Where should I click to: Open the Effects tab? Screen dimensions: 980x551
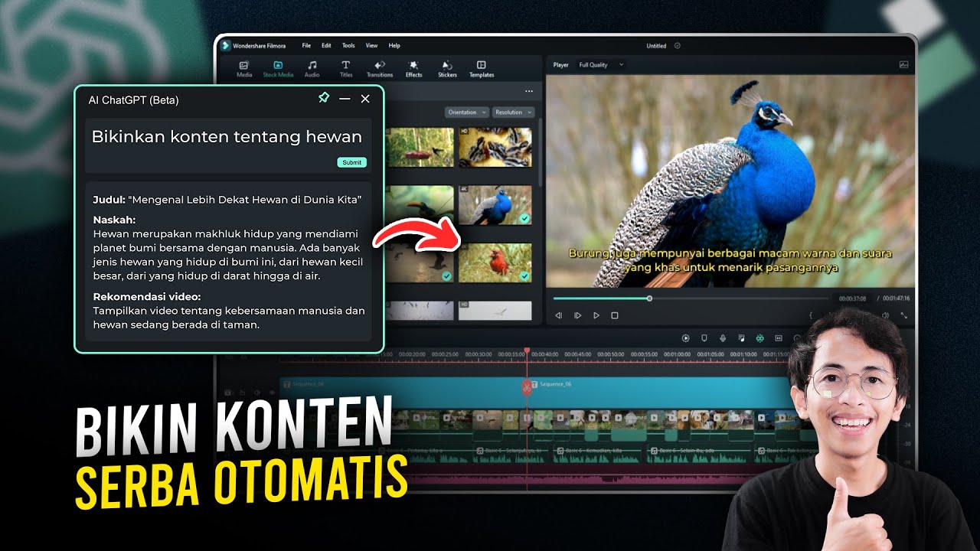coord(413,69)
